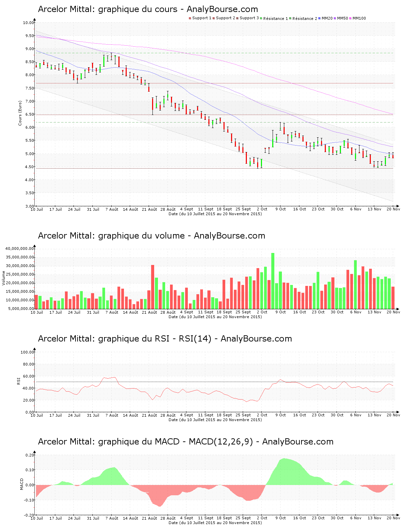The height and width of the screenshot is (532, 412).
Task: Select the MACD(12,26,9) chart title
Action: point(185,442)
